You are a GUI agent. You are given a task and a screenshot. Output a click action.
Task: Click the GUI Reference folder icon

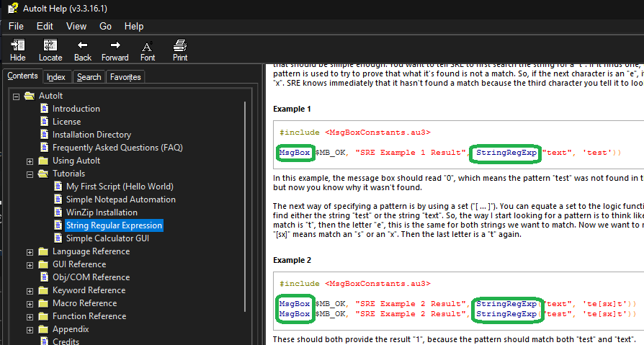(43, 264)
